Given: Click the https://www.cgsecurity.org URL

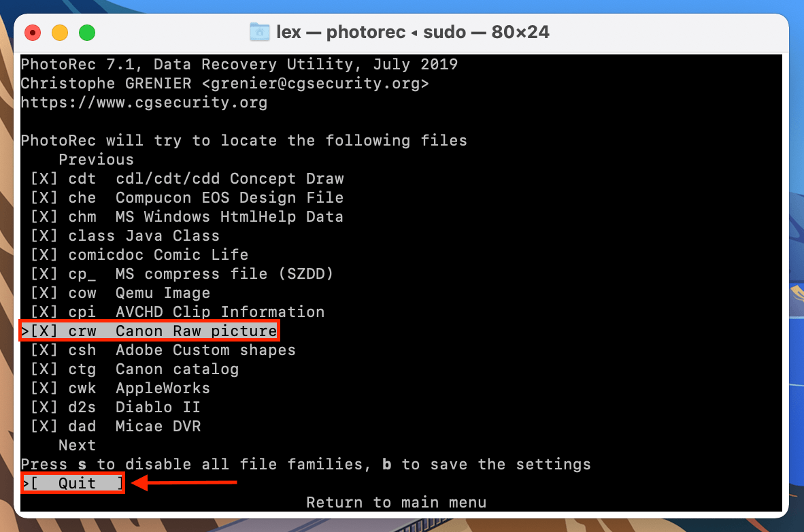Looking at the screenshot, I should pos(144,103).
